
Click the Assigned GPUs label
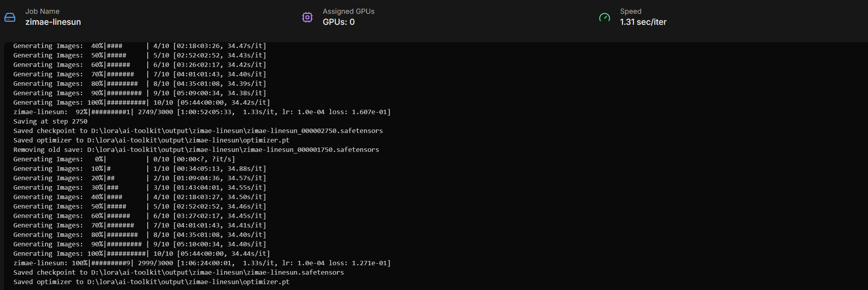coord(348,11)
